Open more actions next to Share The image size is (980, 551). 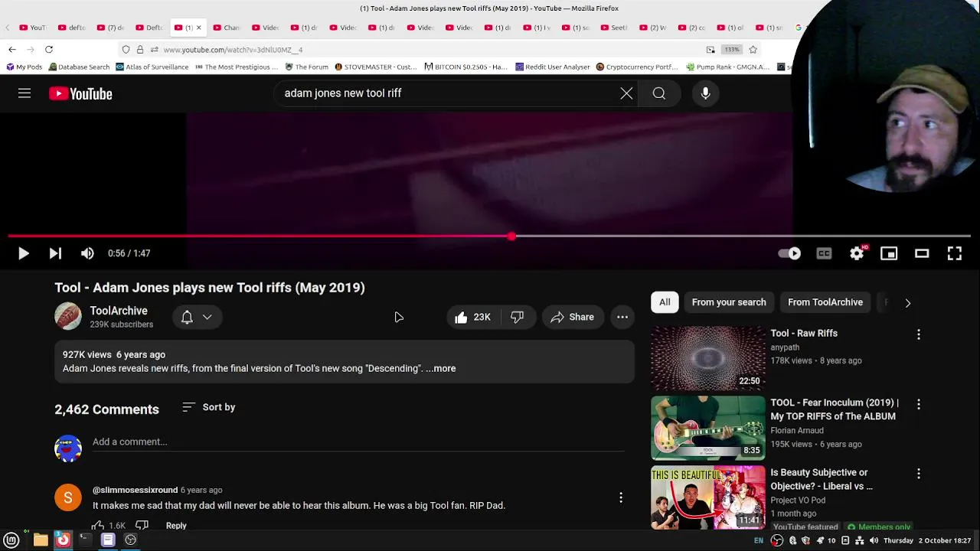pos(622,317)
